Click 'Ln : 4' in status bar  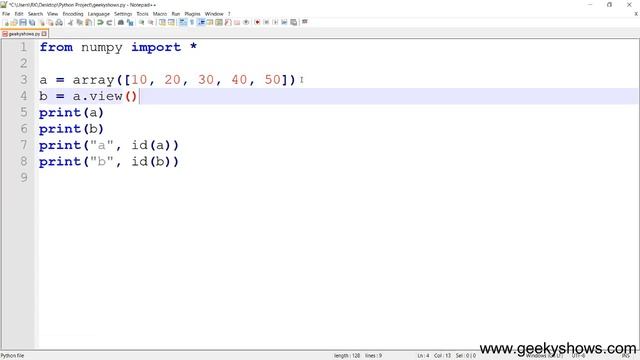423,356
